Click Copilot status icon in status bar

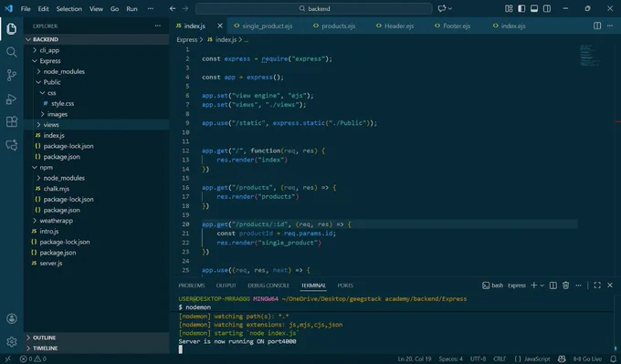(562, 359)
